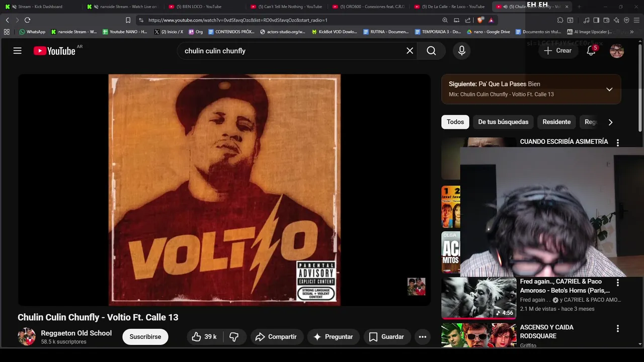Open options for CUANDO ESCRIBÍA ASIMETRÍA video
644x362 pixels.
tap(618, 143)
